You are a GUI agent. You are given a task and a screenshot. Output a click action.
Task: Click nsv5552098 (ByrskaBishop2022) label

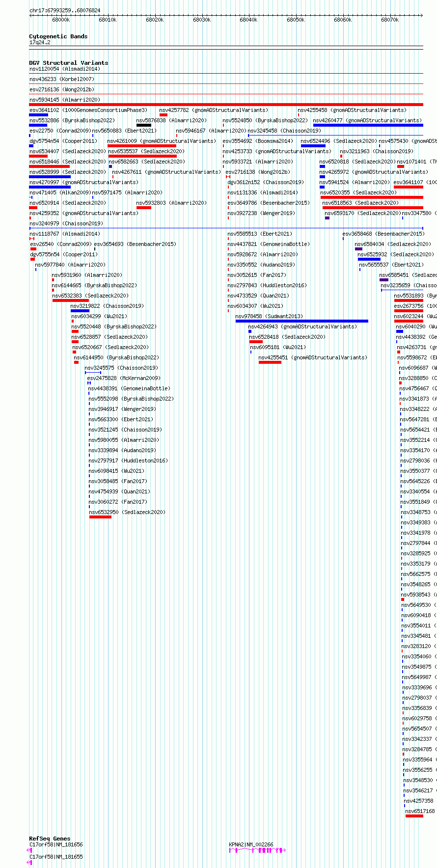click(x=131, y=399)
